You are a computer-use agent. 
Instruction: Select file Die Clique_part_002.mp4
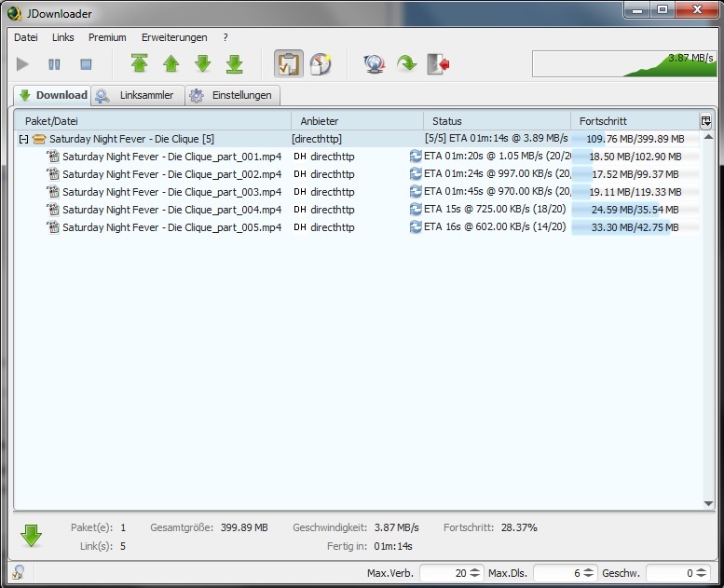(x=171, y=174)
